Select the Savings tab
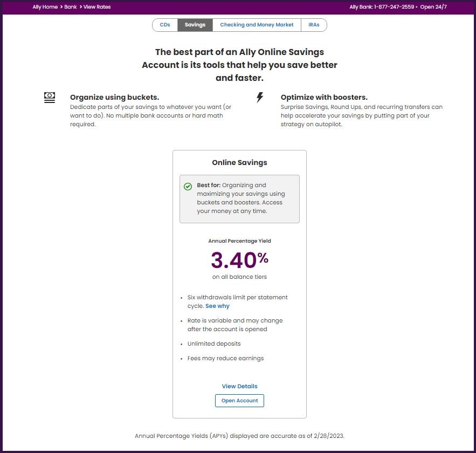This screenshot has width=476, height=453. (195, 25)
